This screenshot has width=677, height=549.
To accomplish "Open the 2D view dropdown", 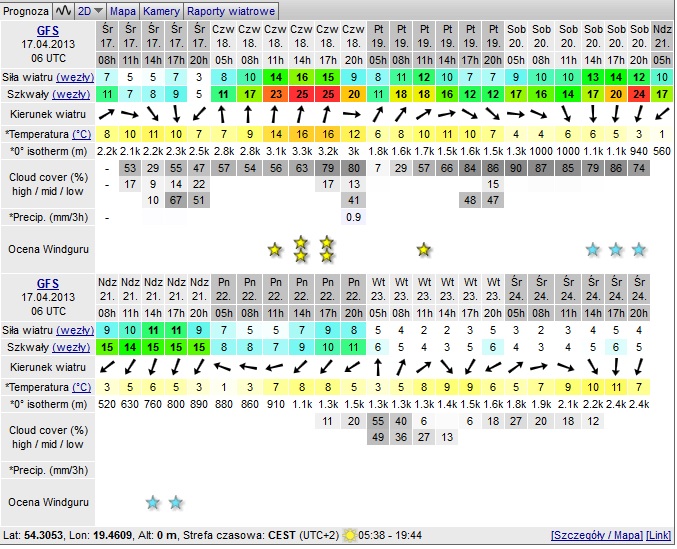I will click(x=90, y=11).
